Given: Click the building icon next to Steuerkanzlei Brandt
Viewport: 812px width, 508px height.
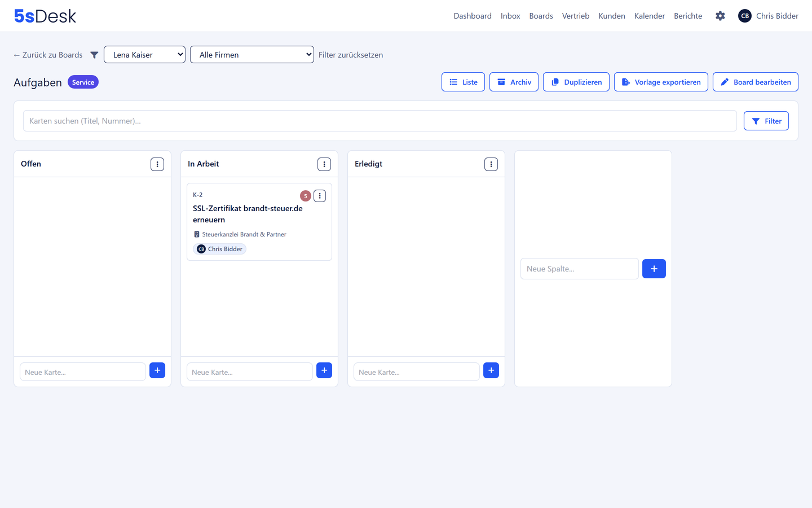Looking at the screenshot, I should (197, 234).
